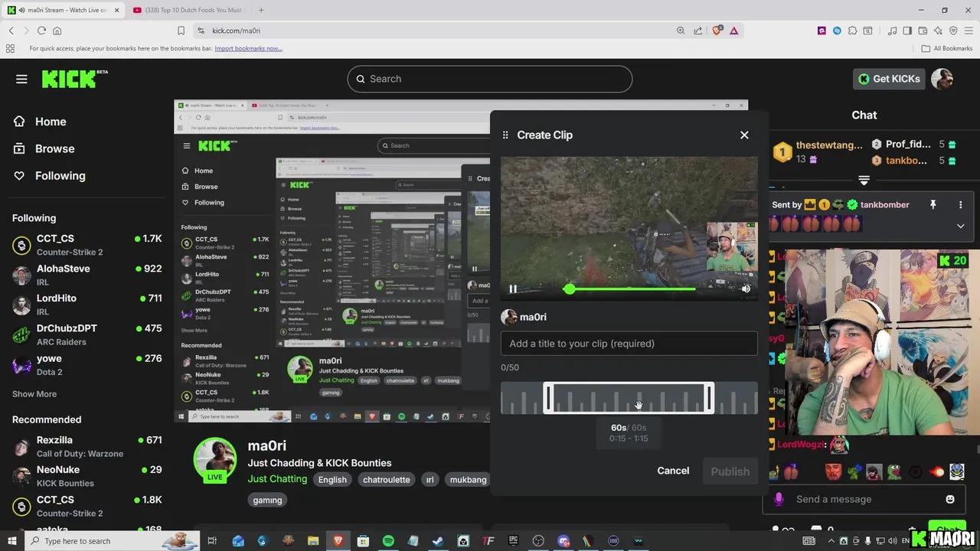This screenshot has width=980, height=551.
Task: Pause the clip preview video
Action: point(513,289)
